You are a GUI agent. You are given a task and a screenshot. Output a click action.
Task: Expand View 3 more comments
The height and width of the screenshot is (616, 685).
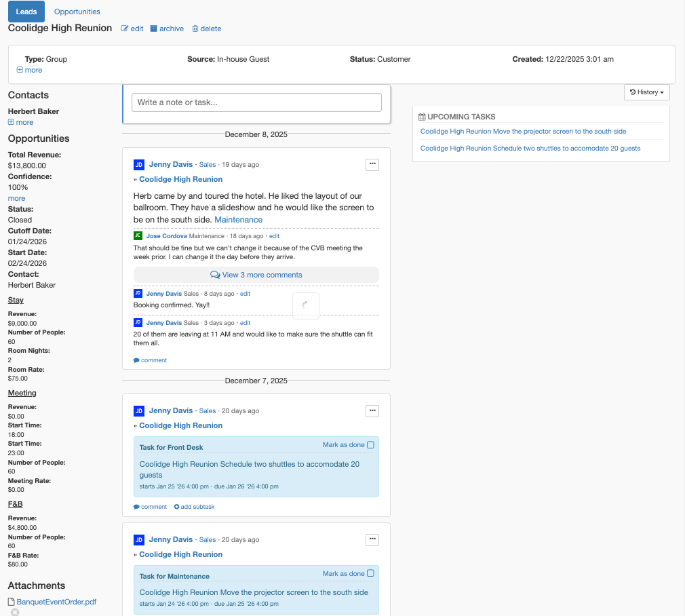256,275
